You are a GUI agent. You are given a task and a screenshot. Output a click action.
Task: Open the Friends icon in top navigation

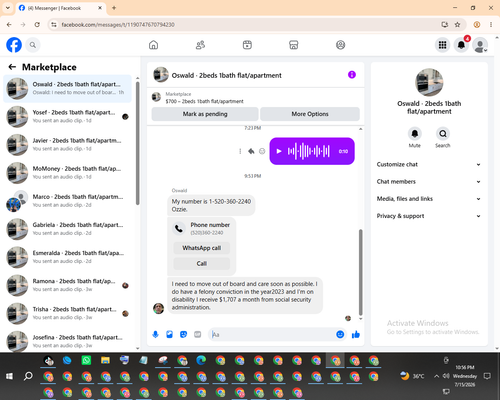coord(200,45)
